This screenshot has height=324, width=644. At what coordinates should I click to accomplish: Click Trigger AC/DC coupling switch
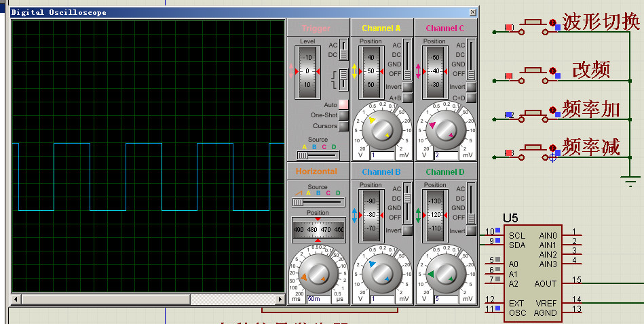pos(343,49)
